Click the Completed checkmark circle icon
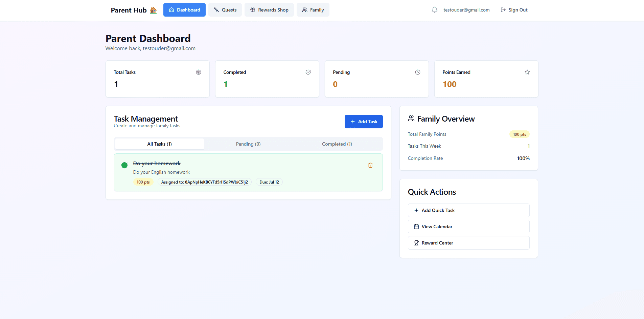 click(308, 72)
